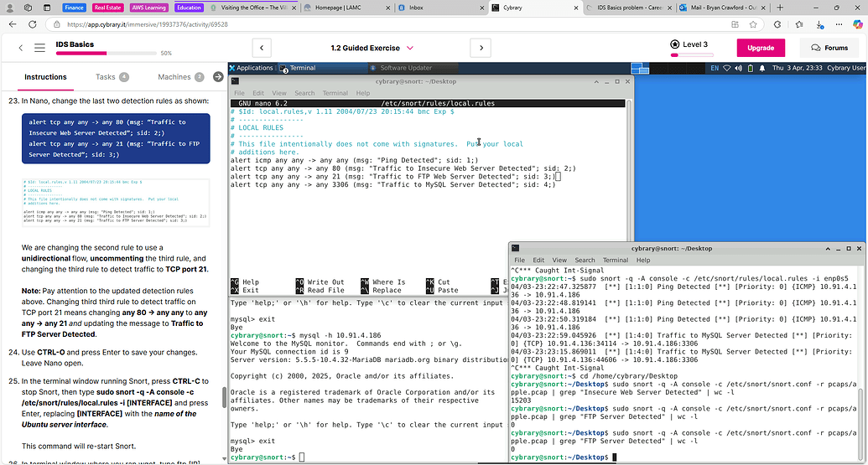
Task: Open Terminal menu in lower-right terminal window
Action: coord(615,261)
